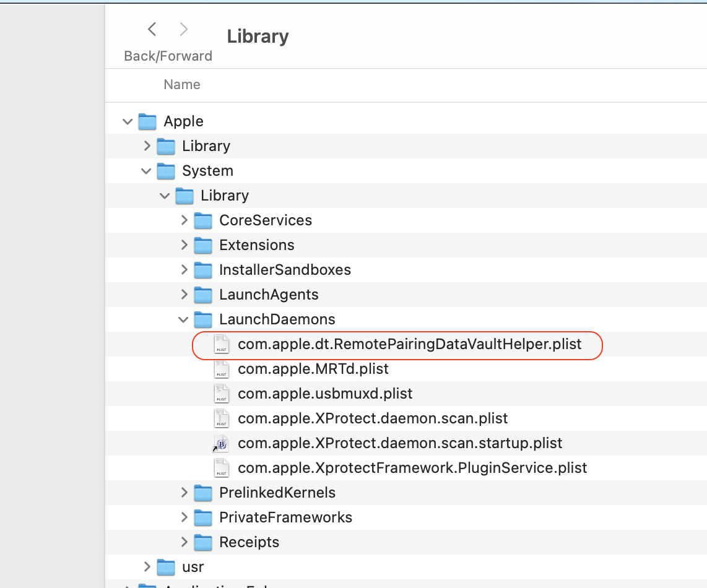Click the Receipts folder name

pyautogui.click(x=249, y=542)
